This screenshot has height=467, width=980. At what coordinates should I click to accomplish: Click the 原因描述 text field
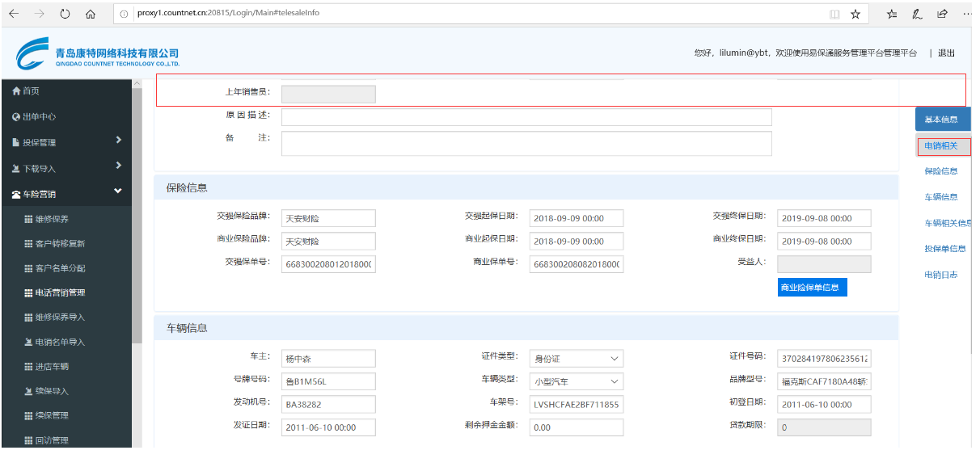[x=526, y=117]
